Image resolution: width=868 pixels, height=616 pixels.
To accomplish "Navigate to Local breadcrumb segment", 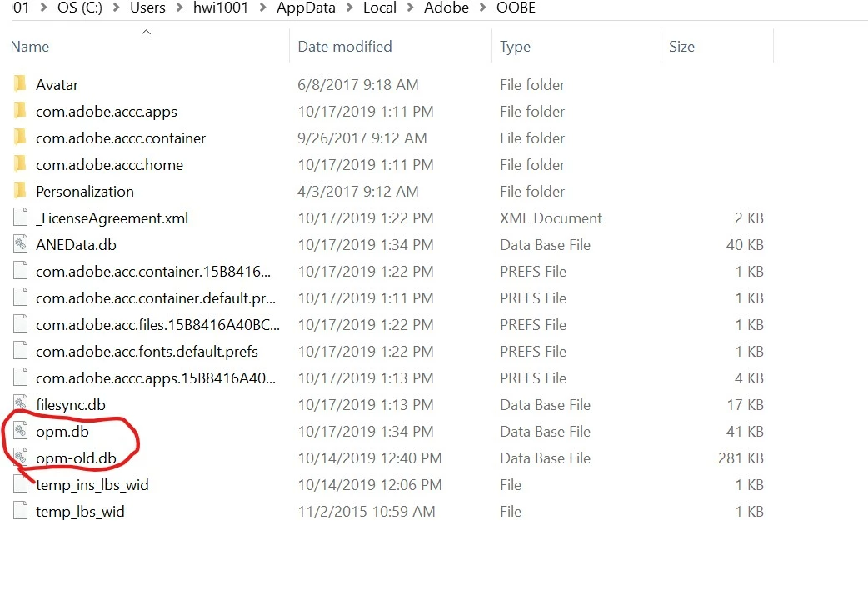I will click(379, 8).
